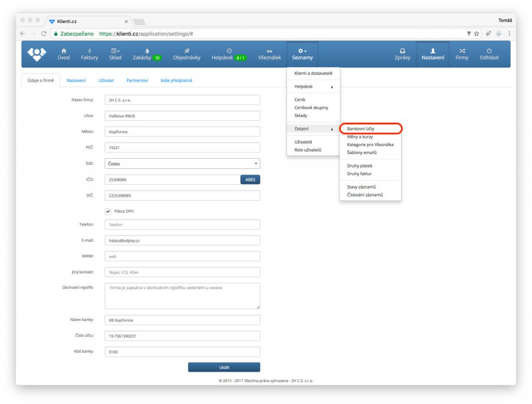This screenshot has width=532, height=404.
Task: Click into the Telefon input field
Action: click(182, 225)
